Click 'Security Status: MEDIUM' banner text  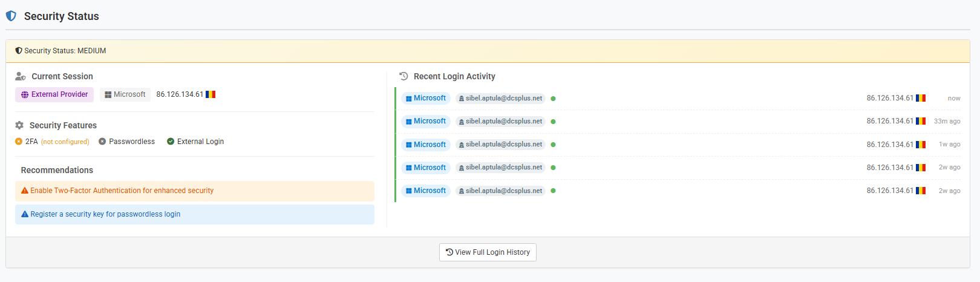tap(65, 51)
